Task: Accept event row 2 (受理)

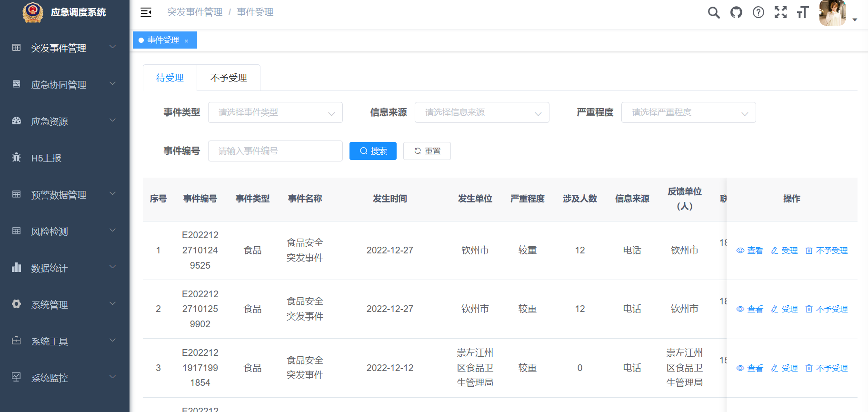Action: click(x=784, y=309)
